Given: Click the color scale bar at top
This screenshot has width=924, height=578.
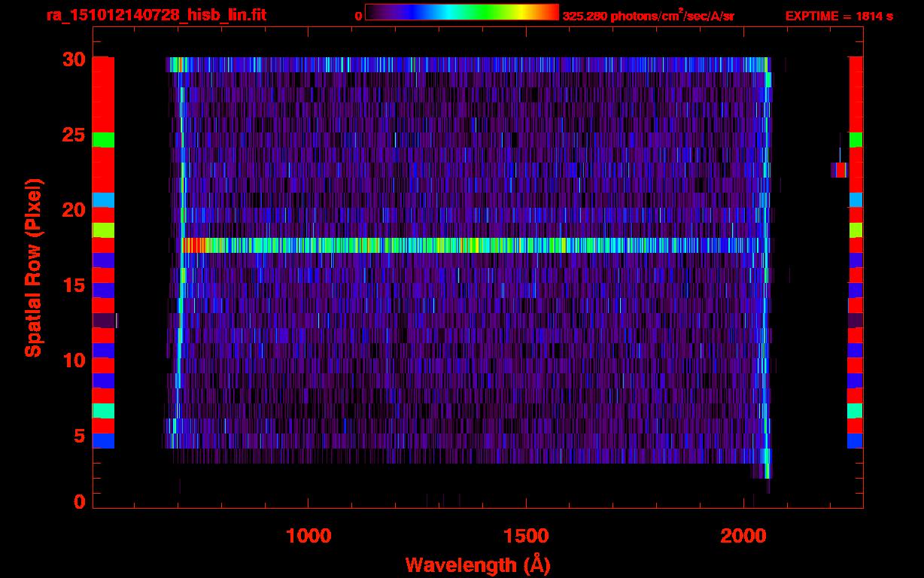Looking at the screenshot, I should (461, 13).
